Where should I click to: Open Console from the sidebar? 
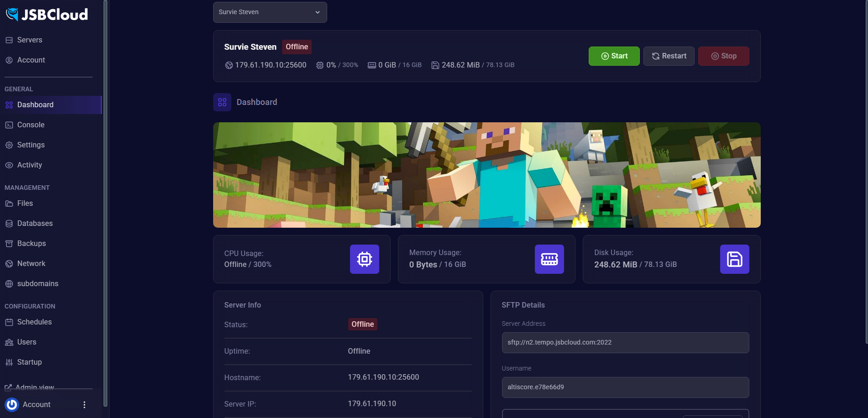[x=31, y=125]
